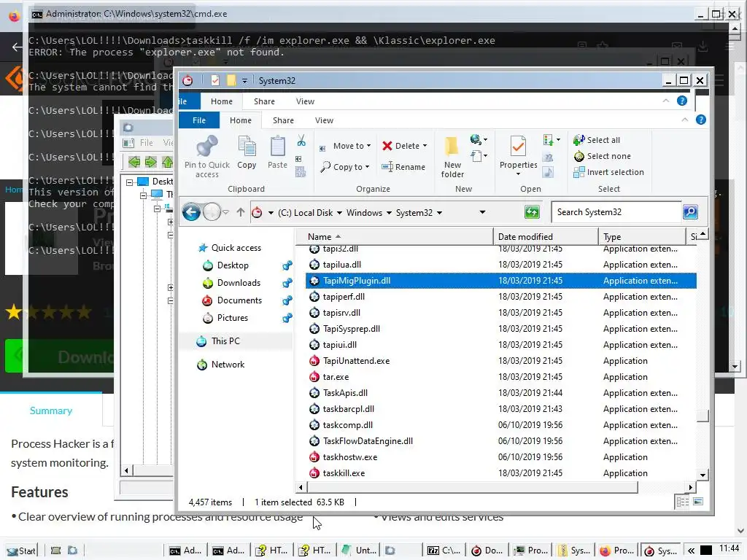Expand the Windows breadcrumb arrow

tap(389, 213)
